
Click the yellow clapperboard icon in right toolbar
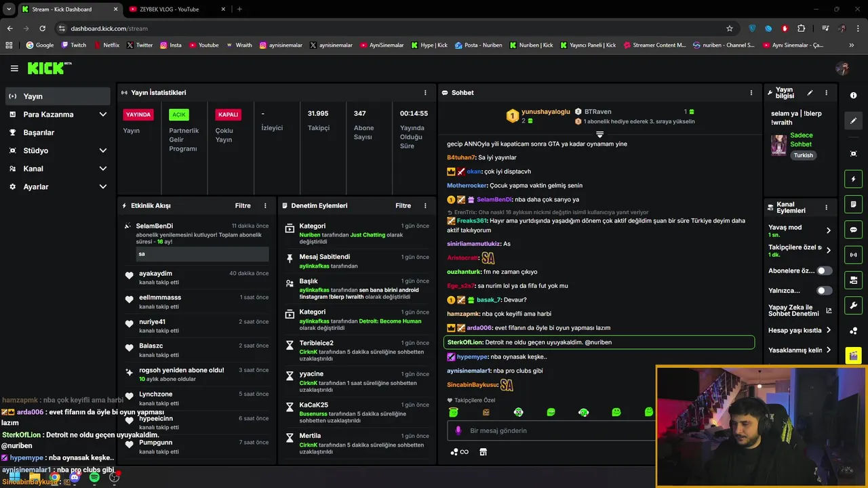coord(854,355)
